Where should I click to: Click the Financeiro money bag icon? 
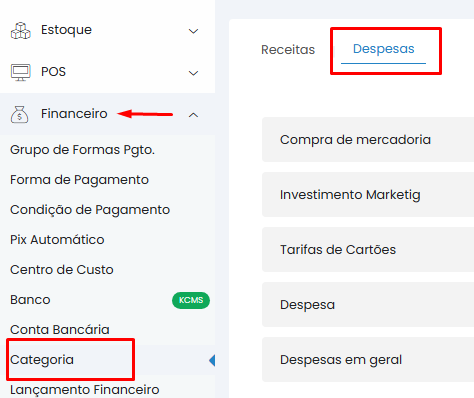[x=19, y=114]
